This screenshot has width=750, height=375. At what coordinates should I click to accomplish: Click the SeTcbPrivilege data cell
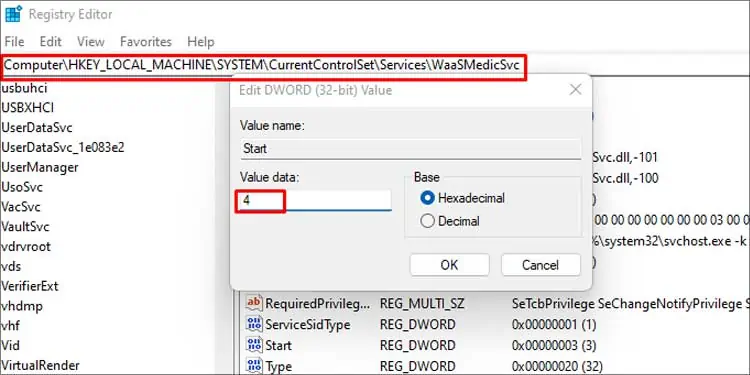coord(630,303)
